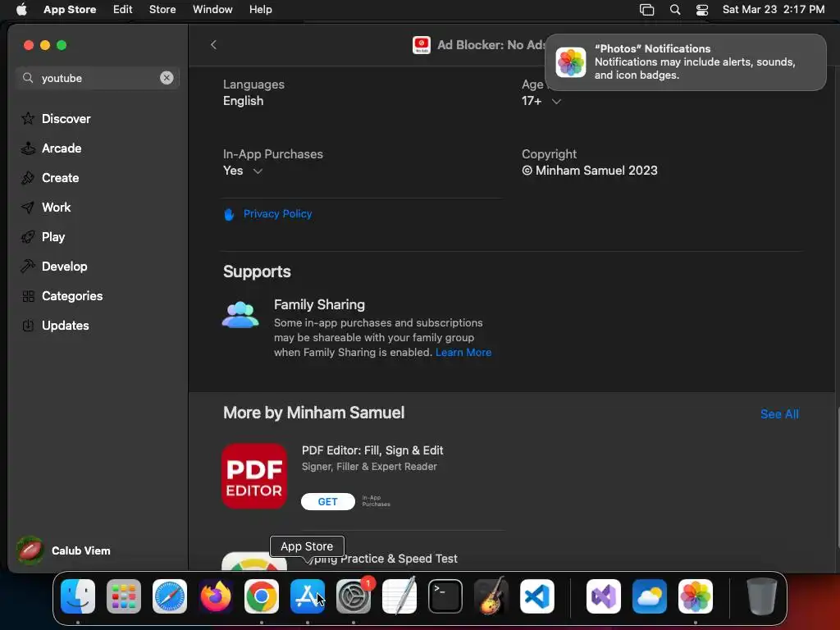
Task: Open TextEdit from the Dock
Action: (399, 596)
